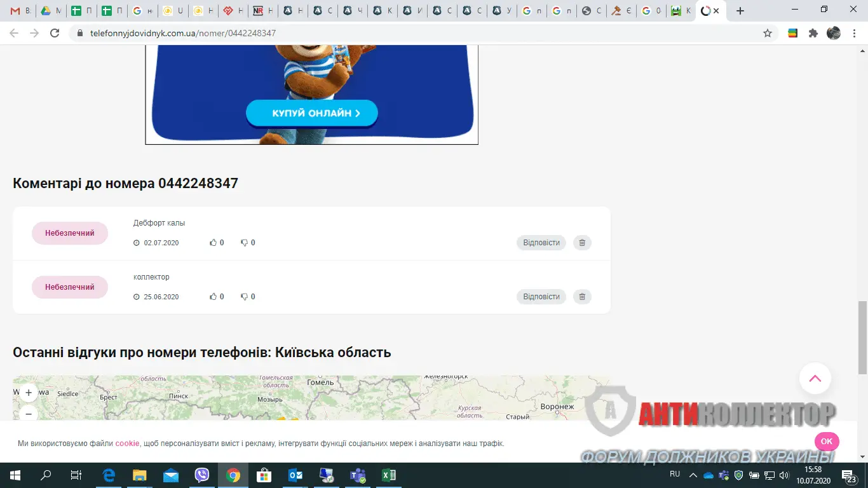Click the trash icon on the "коллектор" comment

(x=581, y=296)
